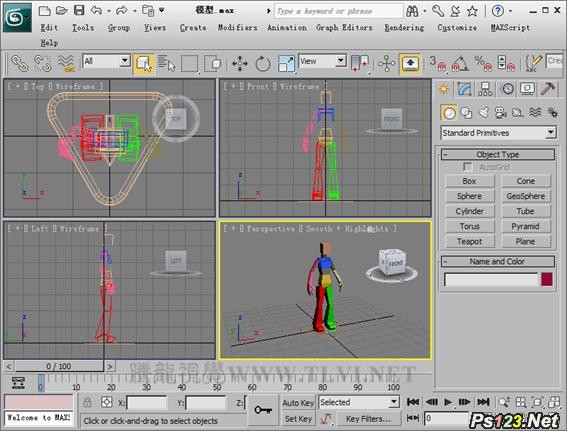Click the Sphere primitive button
567x431 pixels.
(469, 196)
